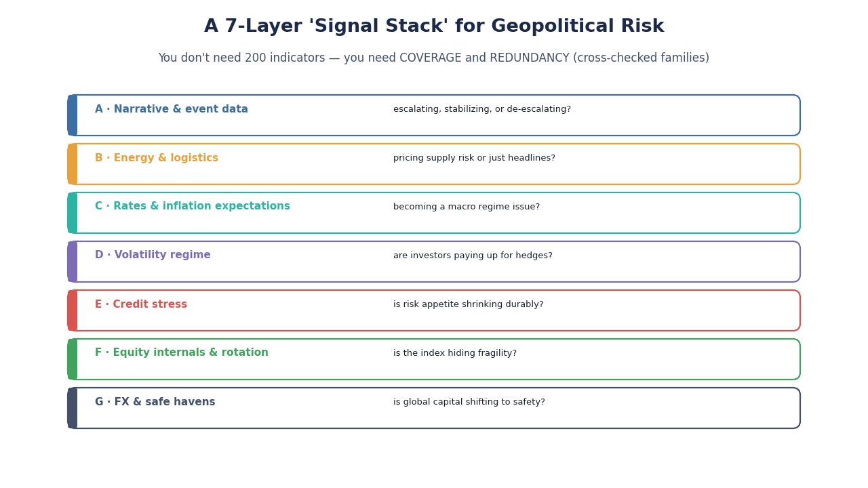The image size is (868, 488).
Task: Click the 'G · FX & safe havens' label
Action: pos(155,402)
